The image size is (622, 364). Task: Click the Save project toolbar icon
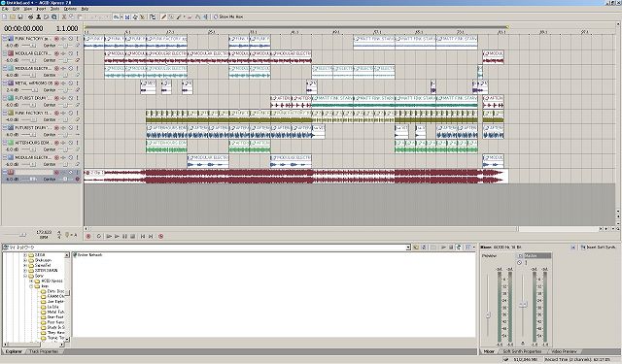point(20,17)
